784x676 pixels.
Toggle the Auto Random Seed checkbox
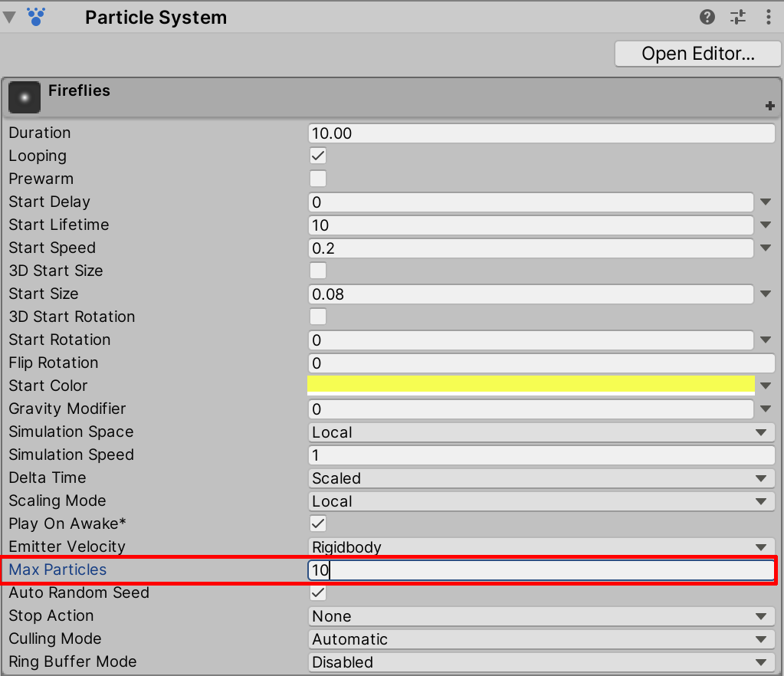coord(317,592)
